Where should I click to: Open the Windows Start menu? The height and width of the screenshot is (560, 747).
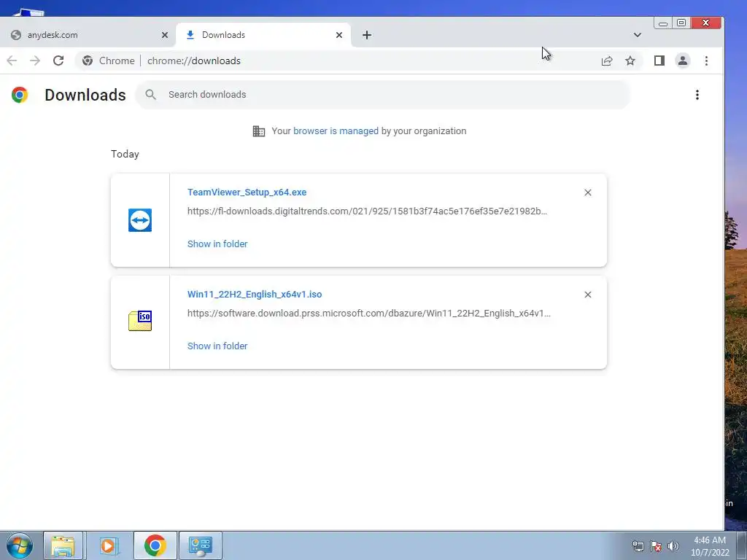[20, 545]
